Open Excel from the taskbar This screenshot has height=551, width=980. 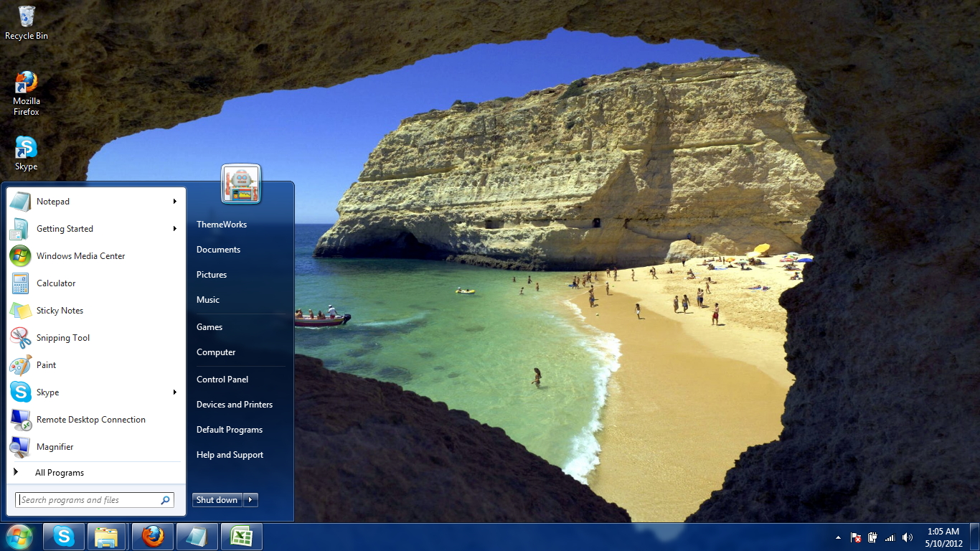[241, 536]
